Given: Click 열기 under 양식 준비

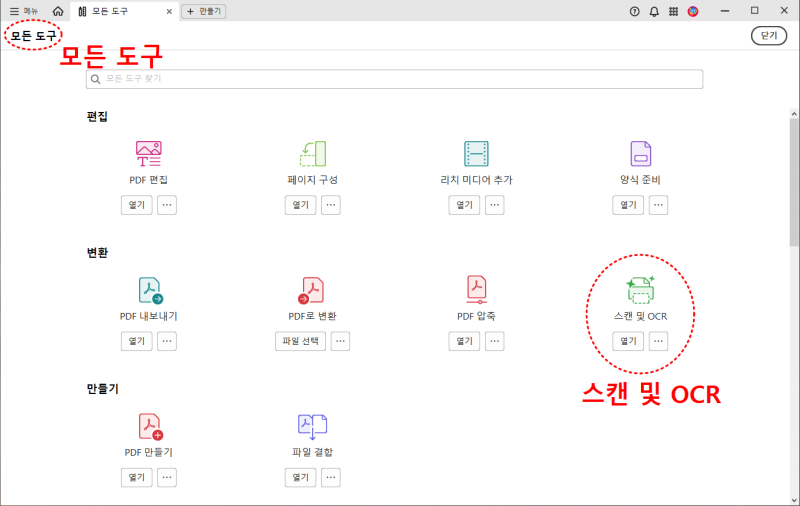Looking at the screenshot, I should (628, 205).
